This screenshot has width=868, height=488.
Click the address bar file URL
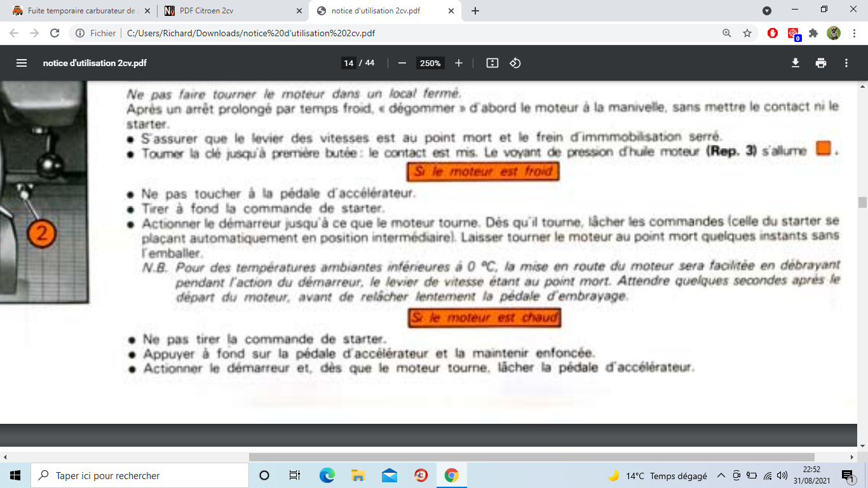coord(250,33)
